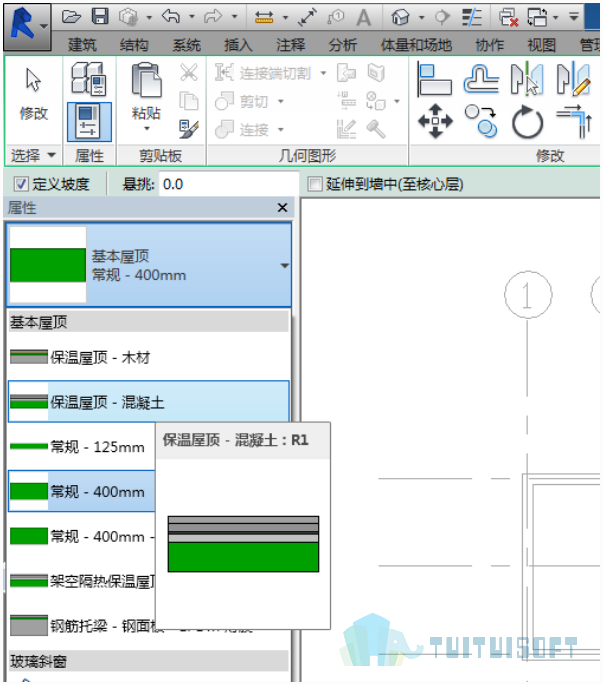Close the 属性 palette
603x684 pixels.
pos(282,208)
